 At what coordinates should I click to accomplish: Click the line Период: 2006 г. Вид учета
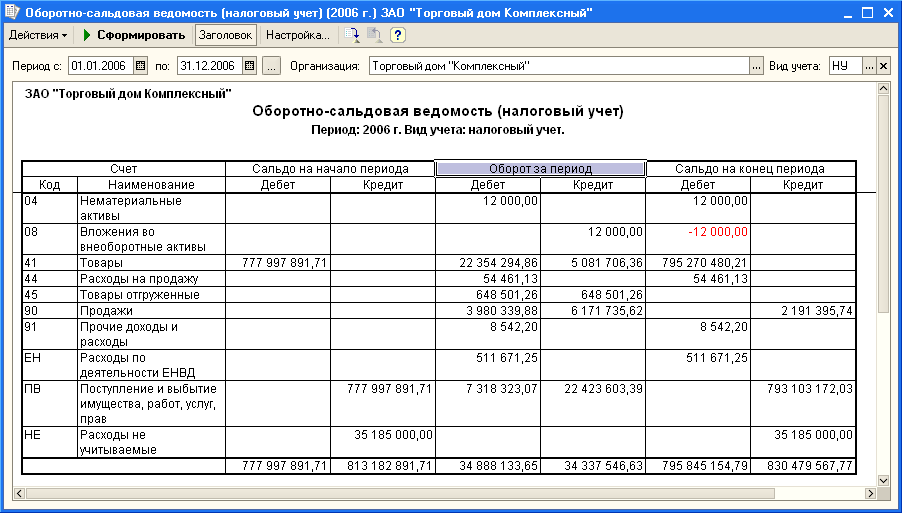pos(438,130)
